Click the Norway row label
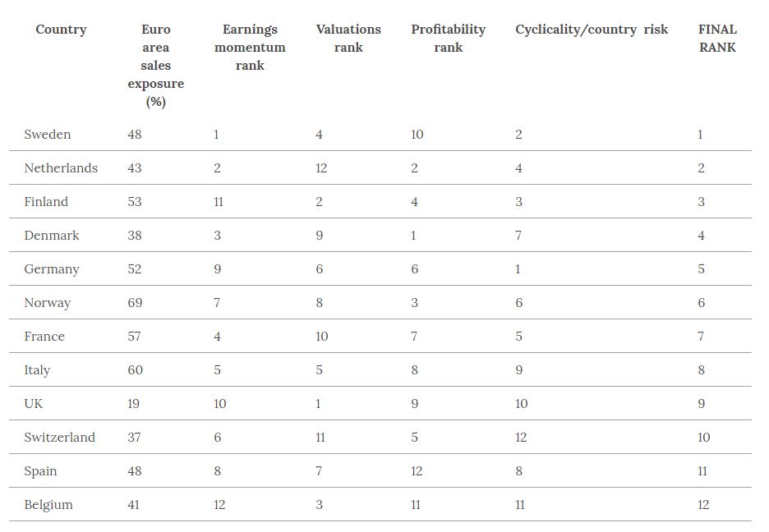Viewport: 769px width, 532px height. click(48, 303)
